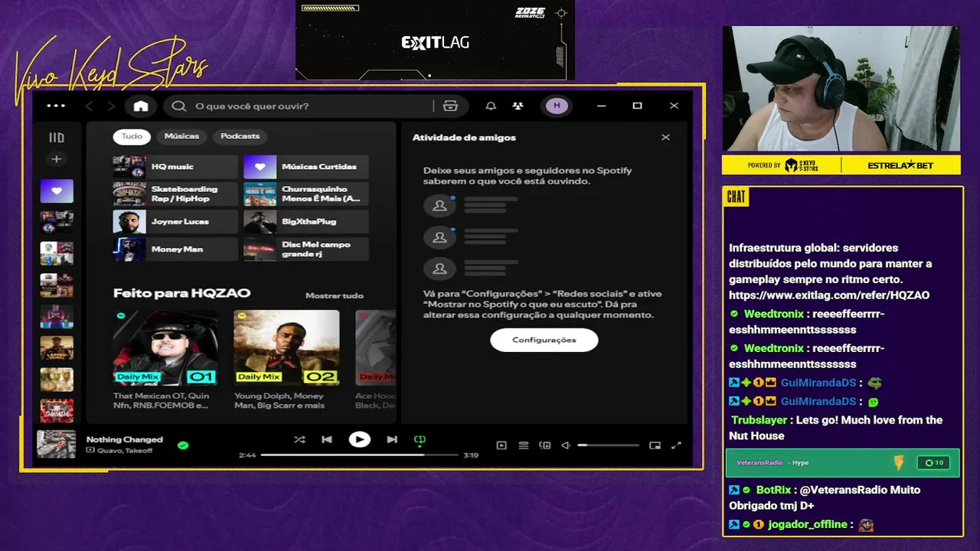Viewport: 980px width, 551px height.
Task: Close the 'Atividade de amigos' panel
Action: click(665, 137)
